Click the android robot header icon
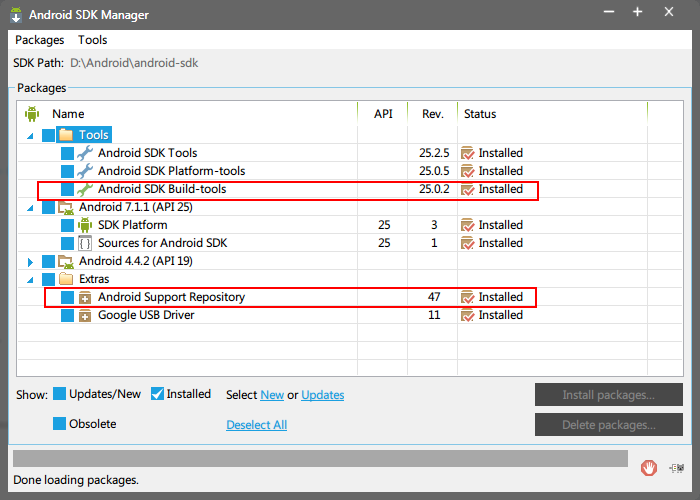Viewport: 700px width, 500px height. pos(32,114)
